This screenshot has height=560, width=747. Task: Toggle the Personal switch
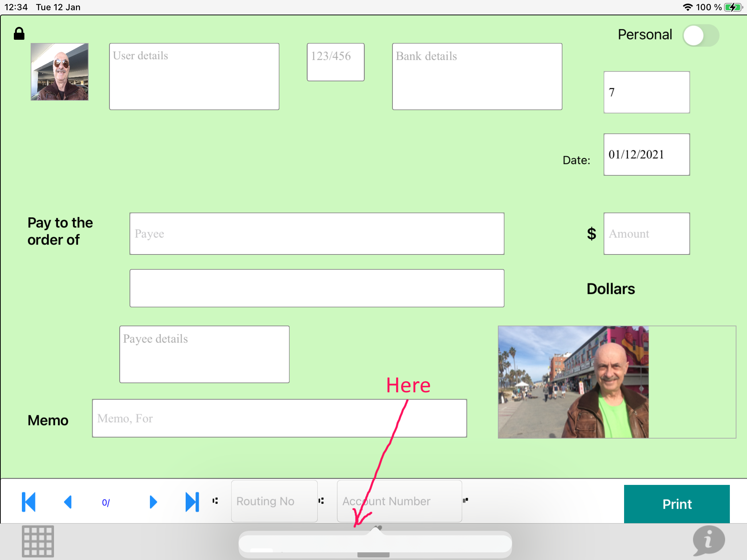coord(700,35)
